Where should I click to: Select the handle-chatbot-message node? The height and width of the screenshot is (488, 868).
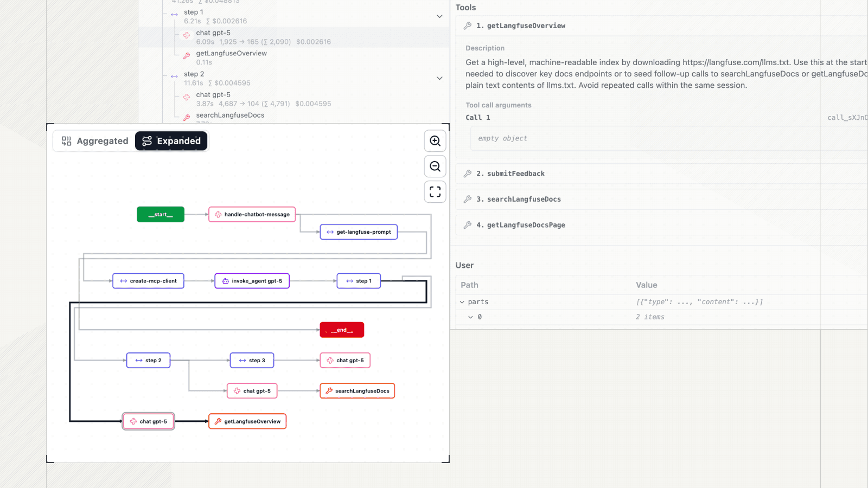point(252,215)
